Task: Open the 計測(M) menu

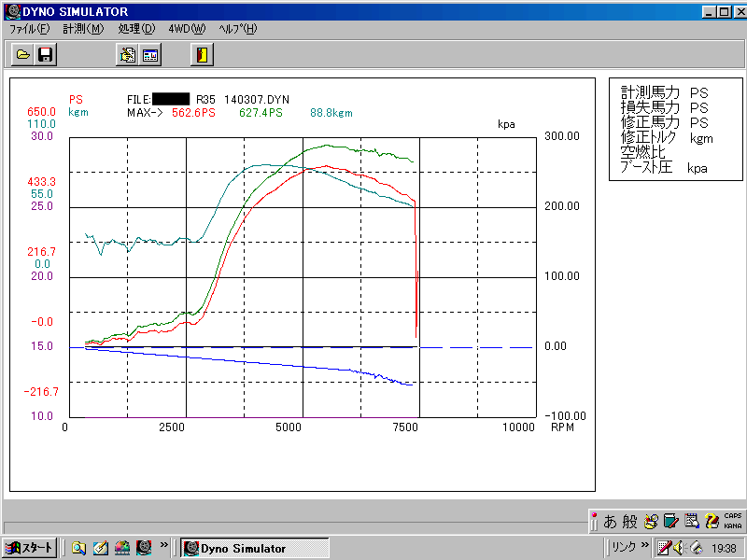Action: (83, 29)
